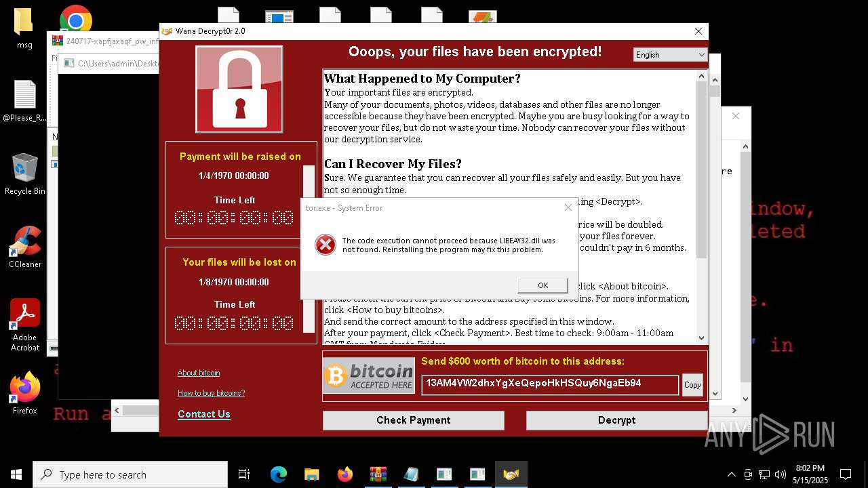Image resolution: width=868 pixels, height=488 pixels.
Task: Click the red error icon in tor.exe dialog
Action: pyautogui.click(x=325, y=245)
